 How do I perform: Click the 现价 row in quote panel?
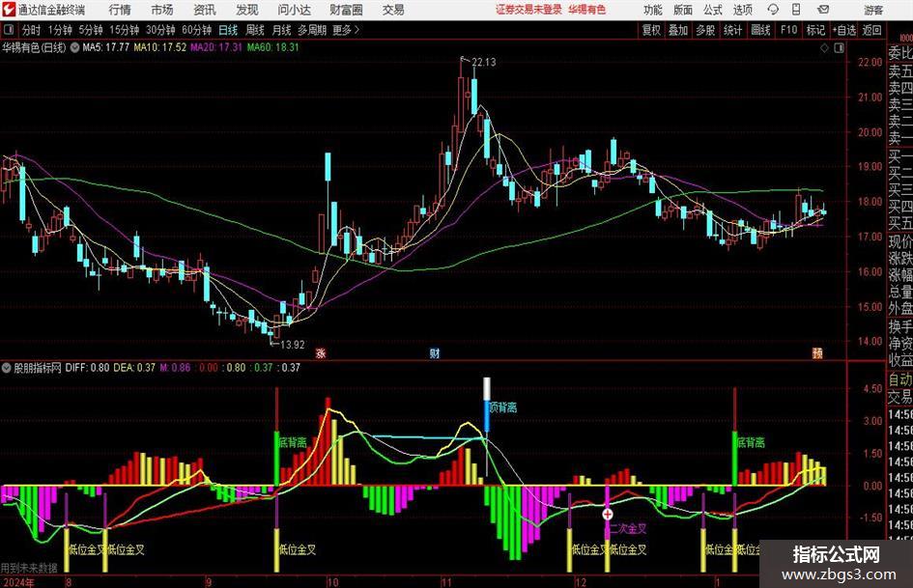pos(900,241)
